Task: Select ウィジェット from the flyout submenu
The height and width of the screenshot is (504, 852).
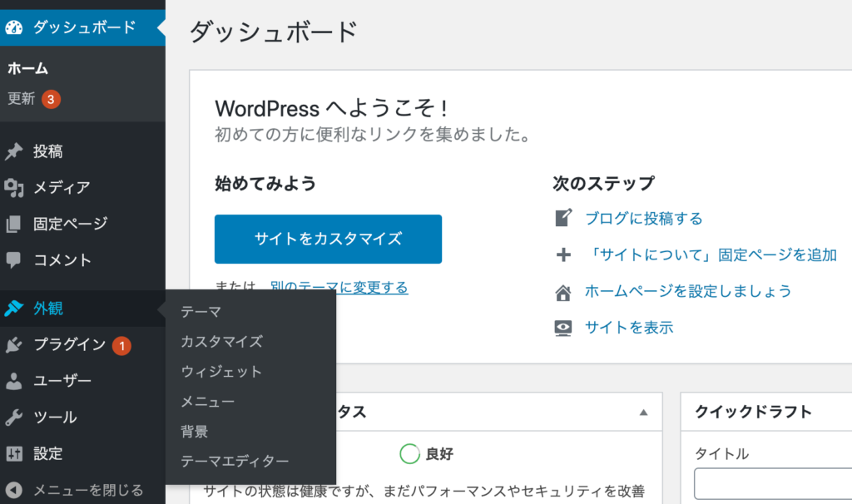Action: coord(221,372)
